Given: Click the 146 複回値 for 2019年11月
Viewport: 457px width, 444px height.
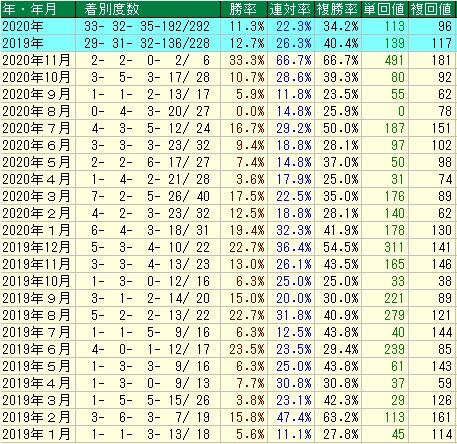Looking at the screenshot, I should coord(441,264).
